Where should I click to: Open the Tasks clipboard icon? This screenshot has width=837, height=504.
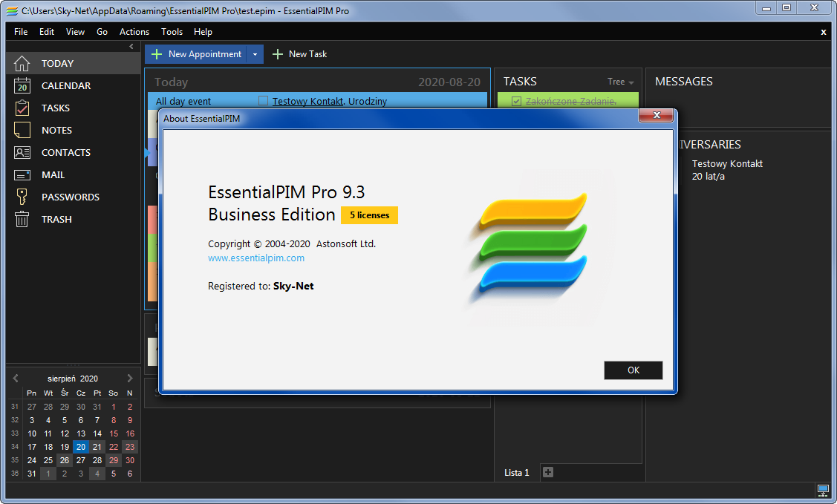pos(22,108)
